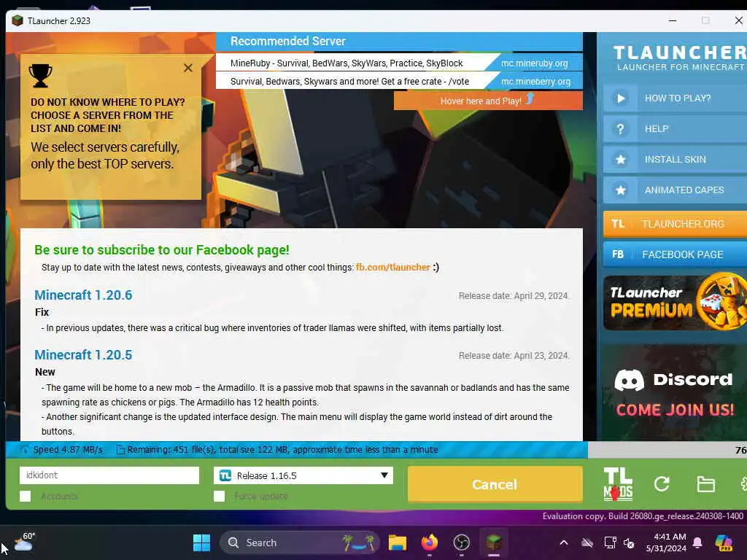Visit TLauncher.org sidebar button
Screen dimensions: 747x560
coord(675,224)
